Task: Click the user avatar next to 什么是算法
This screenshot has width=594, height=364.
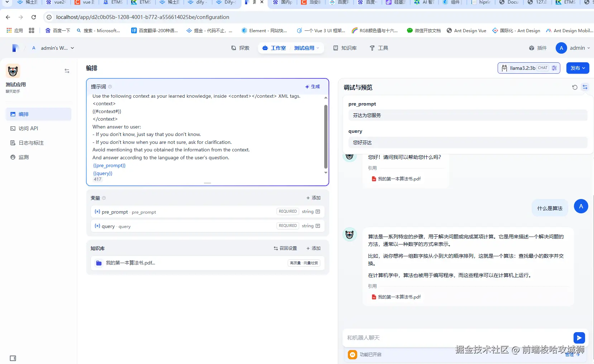Action: 581,206
